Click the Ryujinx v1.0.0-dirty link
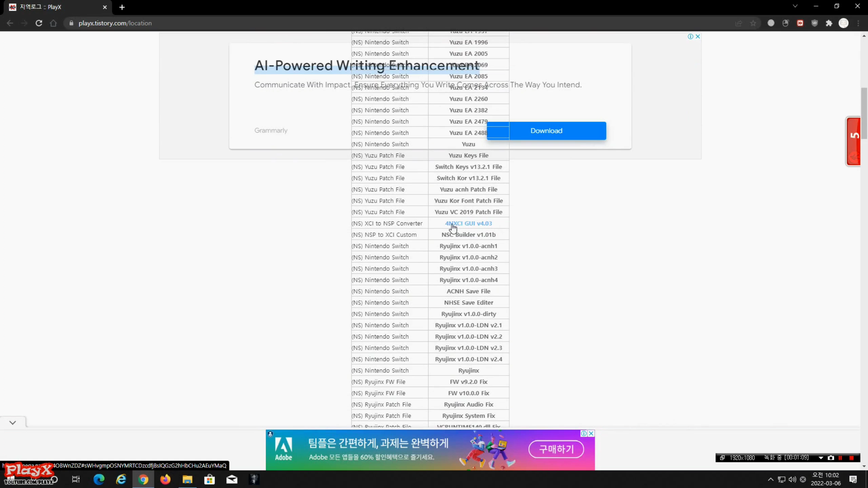868x488 pixels. pyautogui.click(x=468, y=314)
